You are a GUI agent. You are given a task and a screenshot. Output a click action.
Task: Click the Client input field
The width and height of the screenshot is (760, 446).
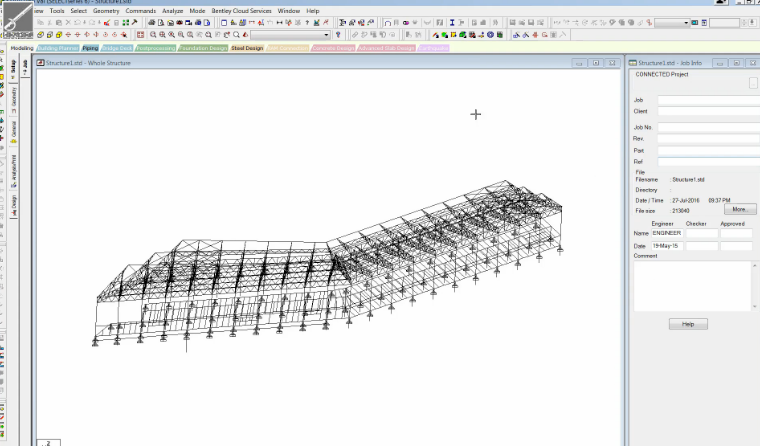click(709, 111)
